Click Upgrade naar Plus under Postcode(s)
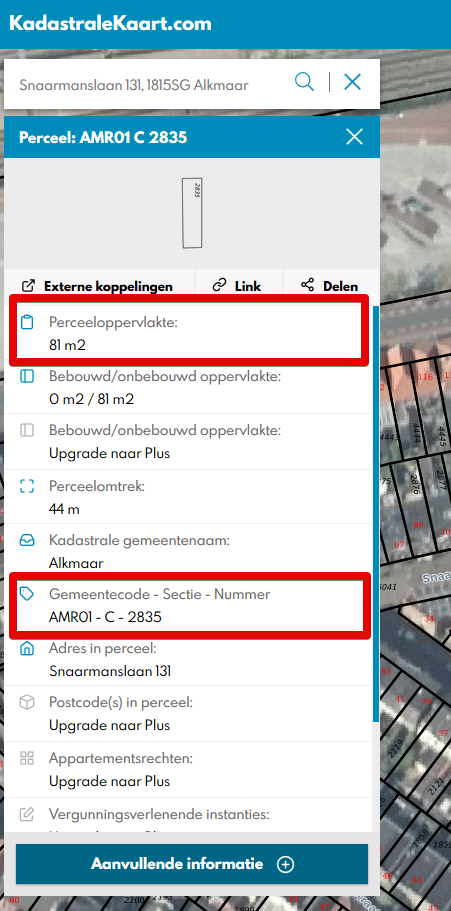 (109, 726)
